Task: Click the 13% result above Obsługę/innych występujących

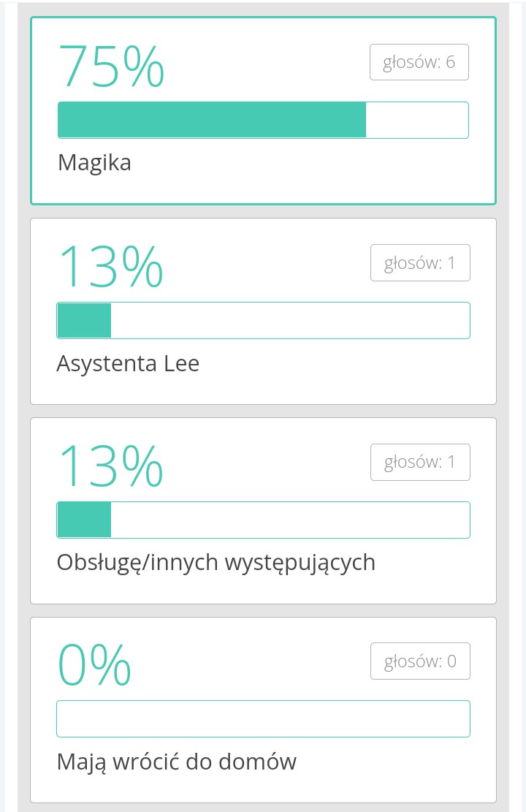Action: (x=110, y=466)
